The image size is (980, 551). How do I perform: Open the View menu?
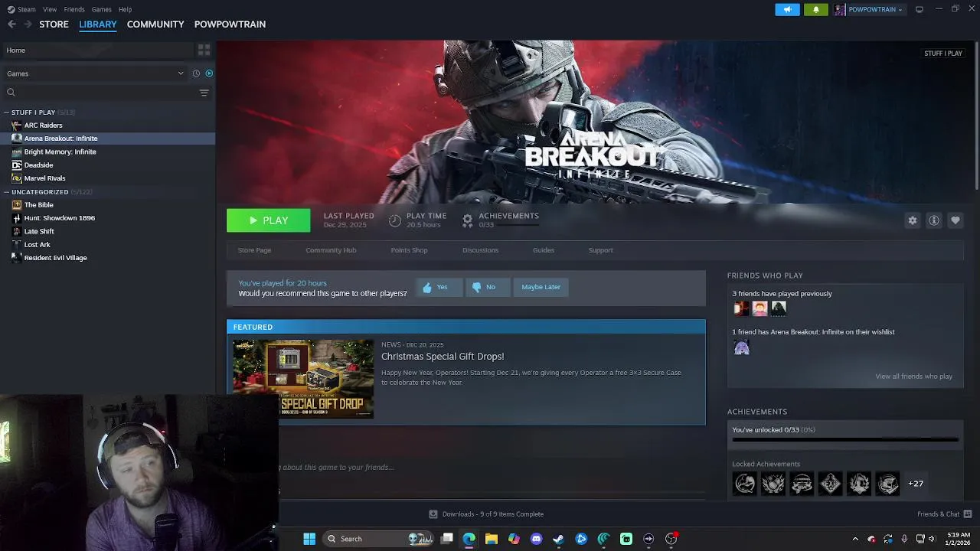point(50,9)
